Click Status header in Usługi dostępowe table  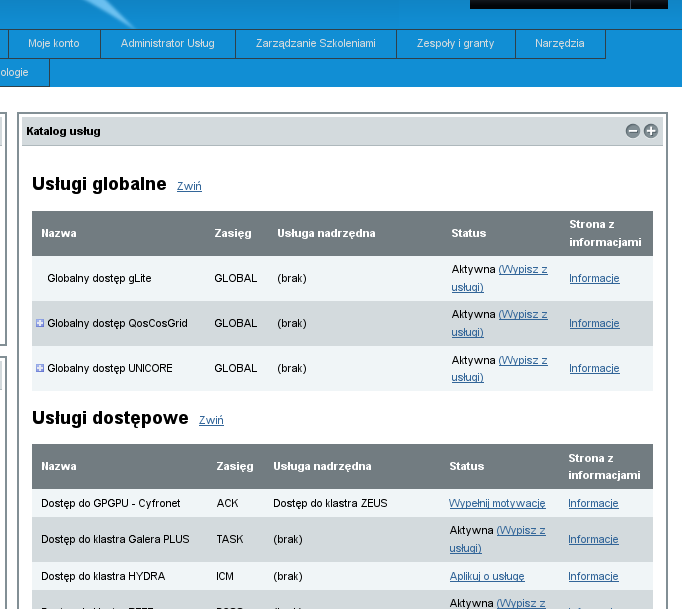tap(467, 466)
